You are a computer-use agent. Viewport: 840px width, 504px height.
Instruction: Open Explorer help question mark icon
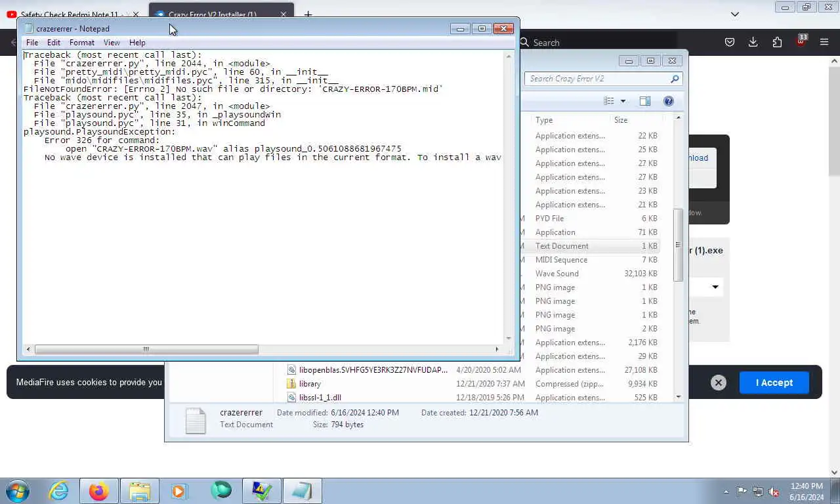(669, 101)
